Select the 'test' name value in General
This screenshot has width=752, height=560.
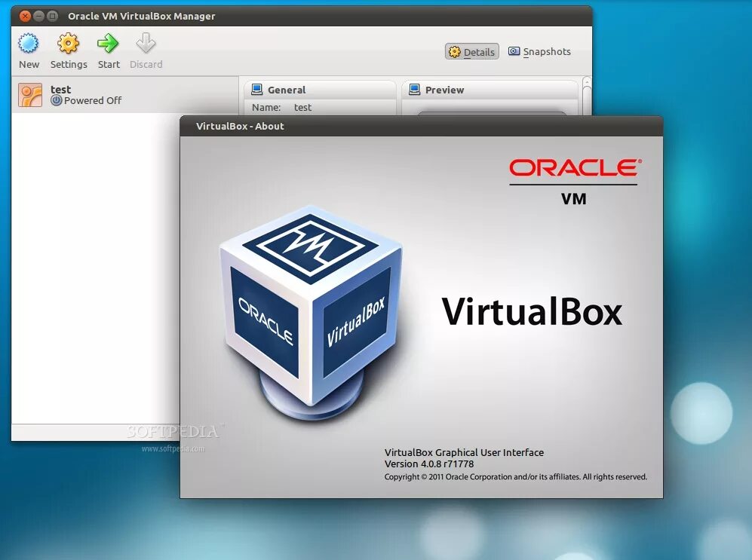pyautogui.click(x=302, y=107)
